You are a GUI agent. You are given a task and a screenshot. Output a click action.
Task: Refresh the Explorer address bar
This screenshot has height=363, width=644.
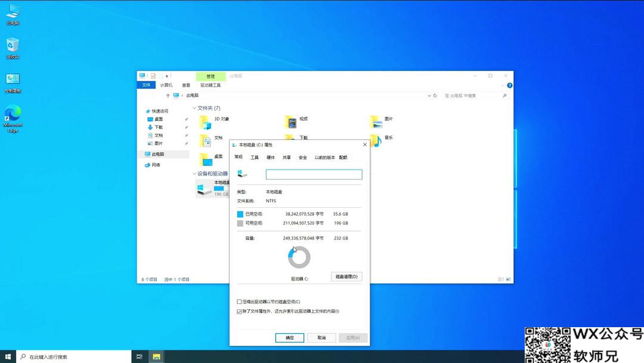(x=435, y=96)
